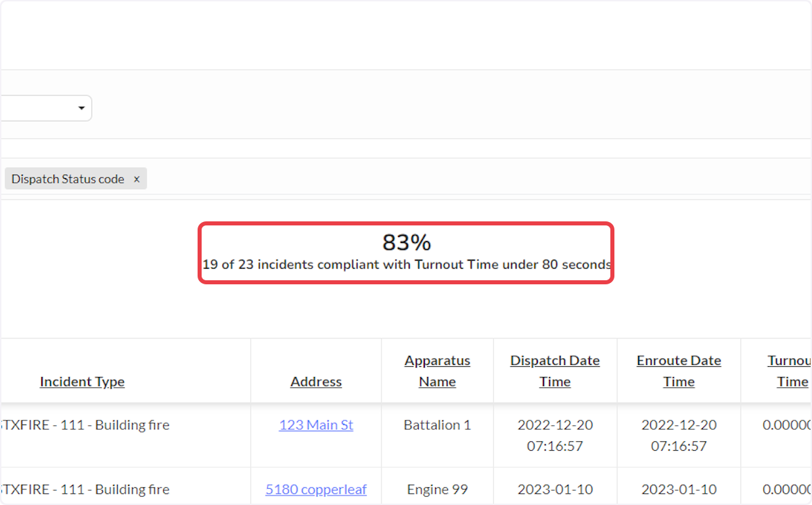Open the 5180 copperleaf address link
The image size is (812, 505).
[x=316, y=489]
